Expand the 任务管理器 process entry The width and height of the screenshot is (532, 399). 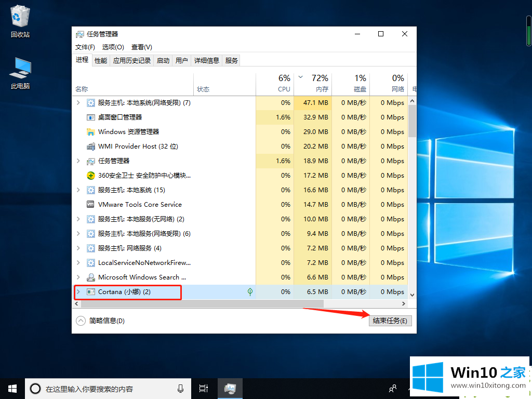[78, 161]
